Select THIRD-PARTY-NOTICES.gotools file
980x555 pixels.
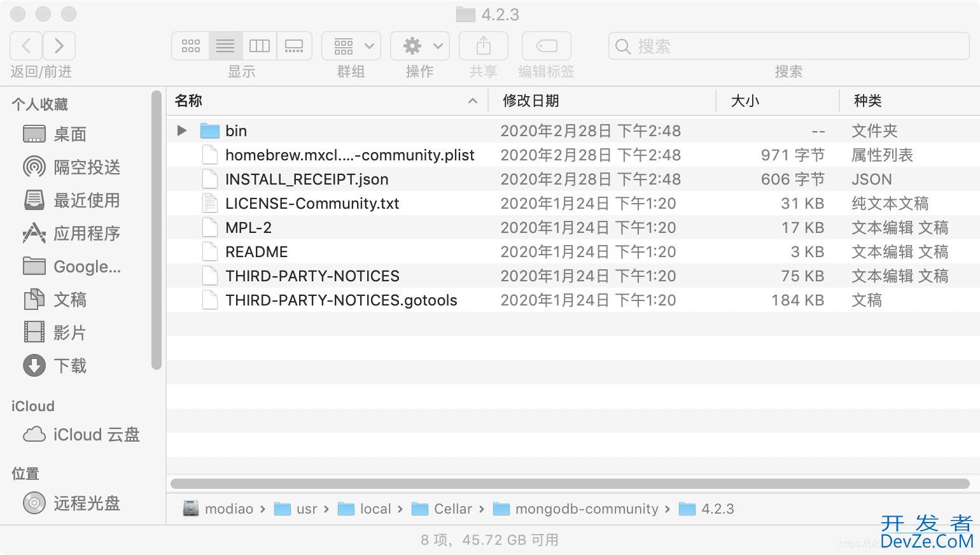341,300
